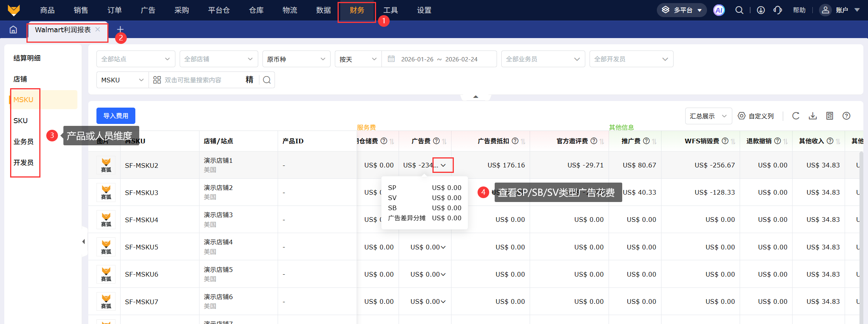Open the help question-mark icon in toolbar
The width and height of the screenshot is (868, 324).
[846, 116]
